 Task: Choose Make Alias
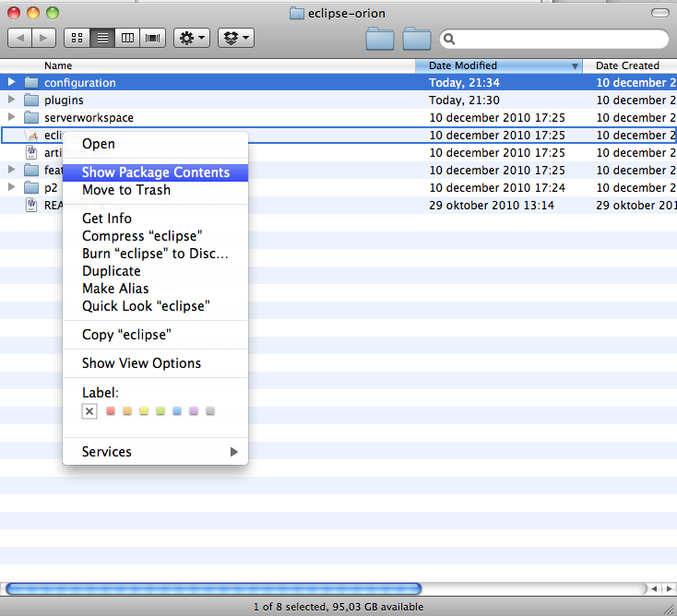156,289
